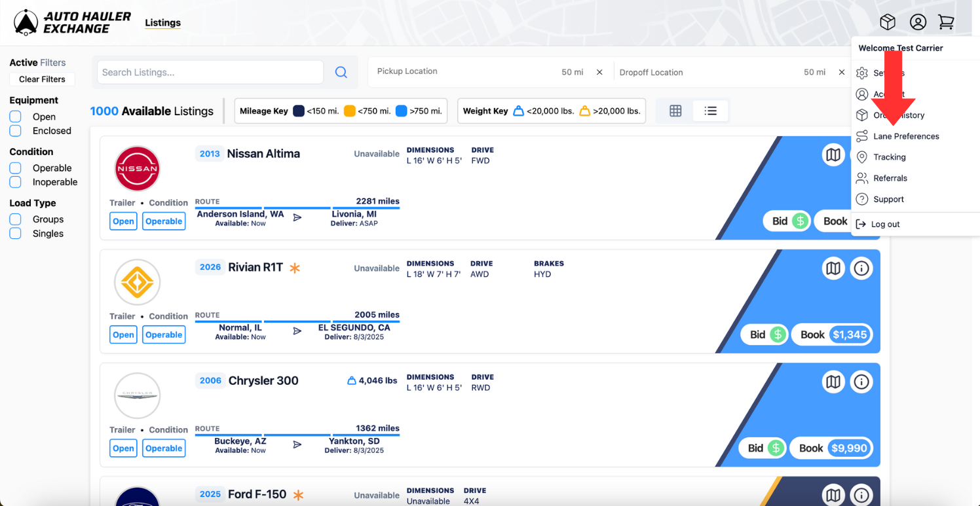Click the Open trailer tag on Chrysler 300

[123, 448]
